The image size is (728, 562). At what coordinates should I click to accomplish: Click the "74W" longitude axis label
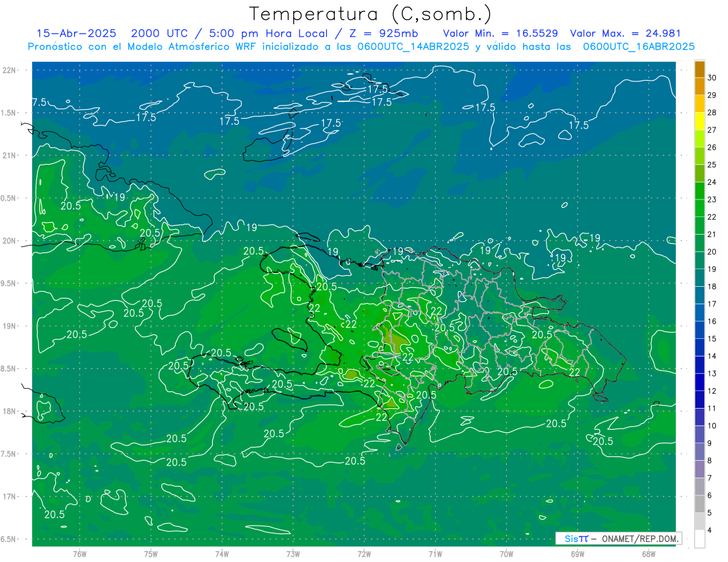tap(222, 554)
